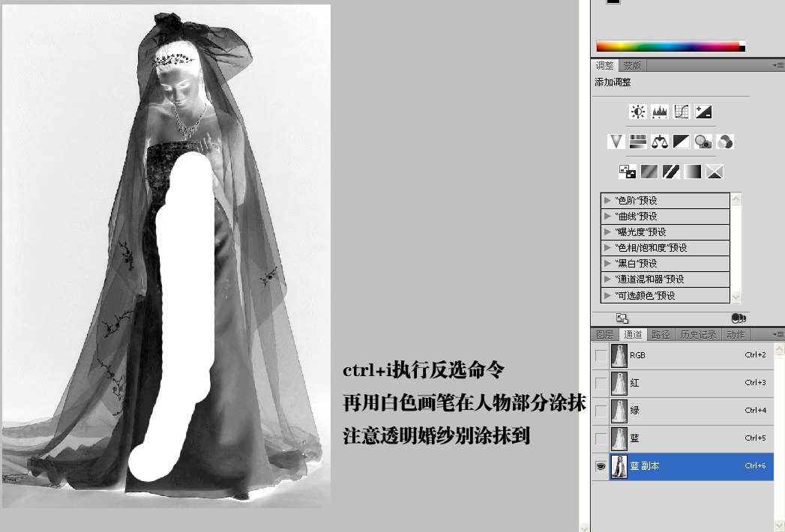Click the 蓝 channel thumbnail
This screenshot has width=785, height=532.
[619, 438]
